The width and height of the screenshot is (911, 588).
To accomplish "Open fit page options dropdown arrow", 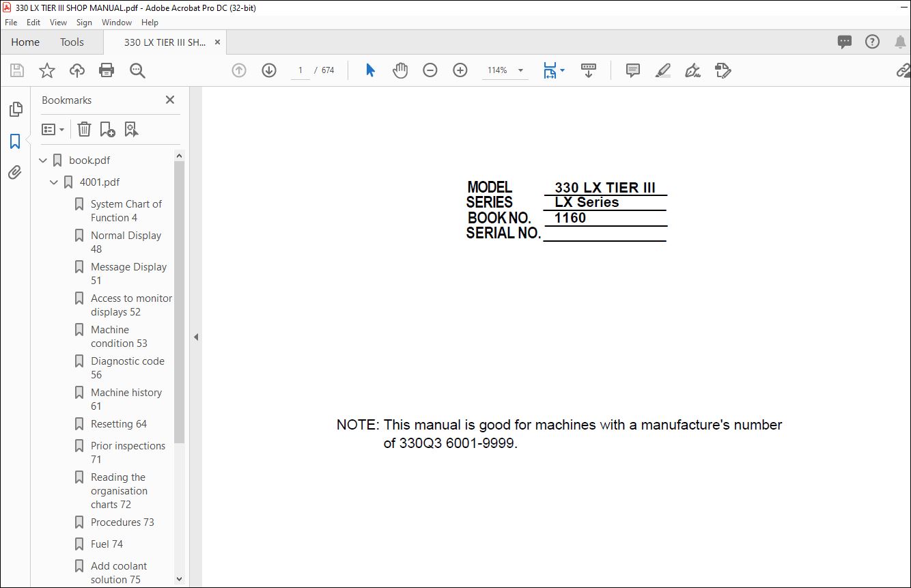I will point(562,70).
